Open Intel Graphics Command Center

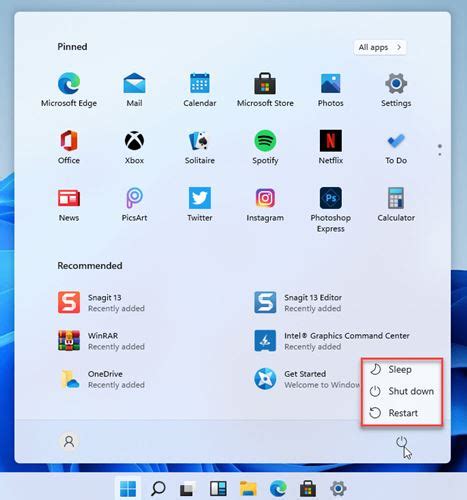pyautogui.click(x=332, y=340)
